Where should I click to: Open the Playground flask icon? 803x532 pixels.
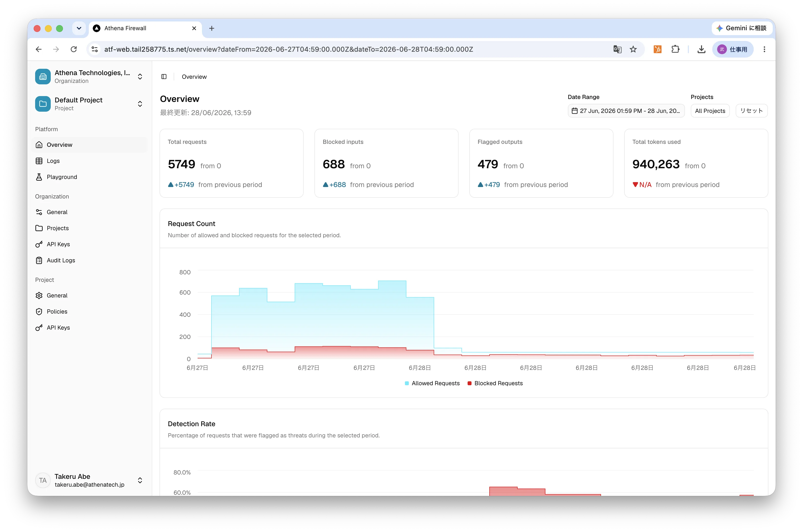(x=39, y=177)
